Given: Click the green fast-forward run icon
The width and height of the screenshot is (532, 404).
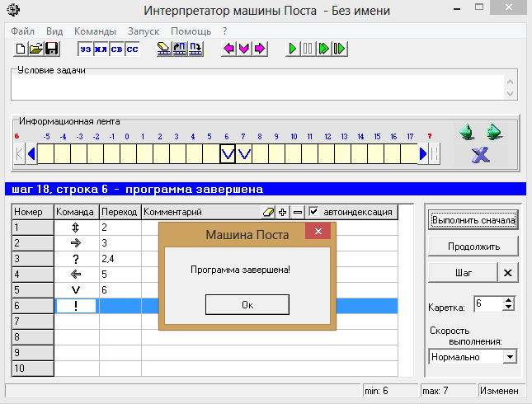Looking at the screenshot, I should [323, 49].
